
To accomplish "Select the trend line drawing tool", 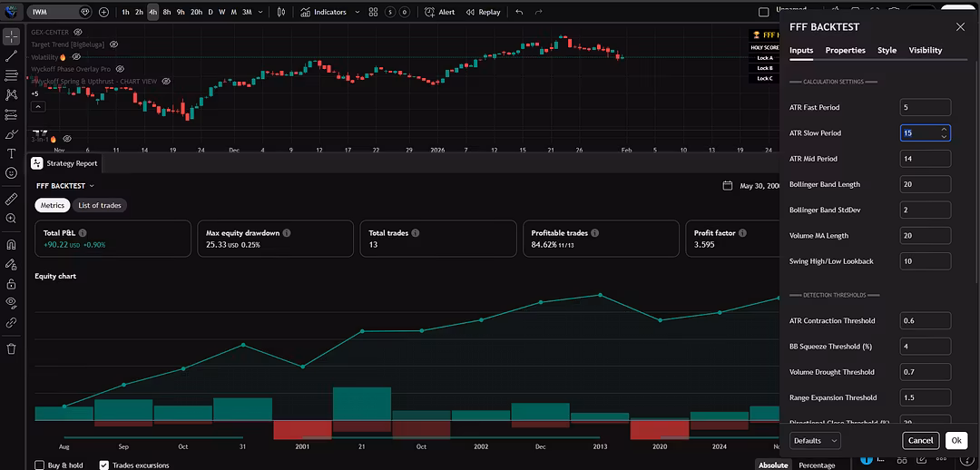I will [x=11, y=55].
